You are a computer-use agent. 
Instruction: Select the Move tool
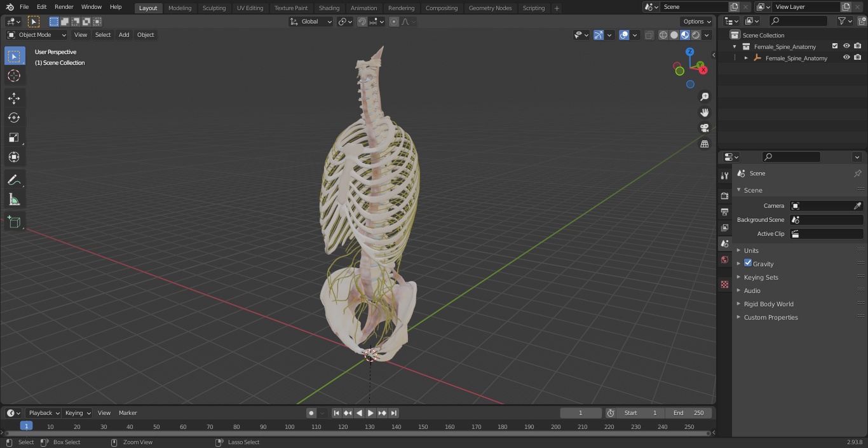point(14,98)
